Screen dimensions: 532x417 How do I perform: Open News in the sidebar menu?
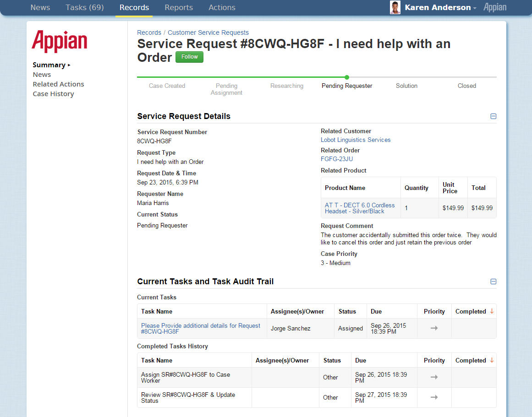(42, 75)
